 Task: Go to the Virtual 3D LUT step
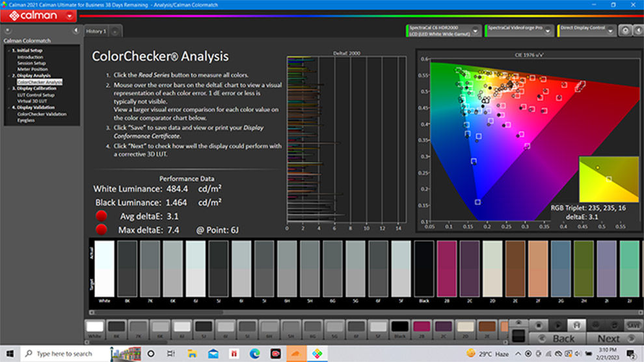pos(32,101)
